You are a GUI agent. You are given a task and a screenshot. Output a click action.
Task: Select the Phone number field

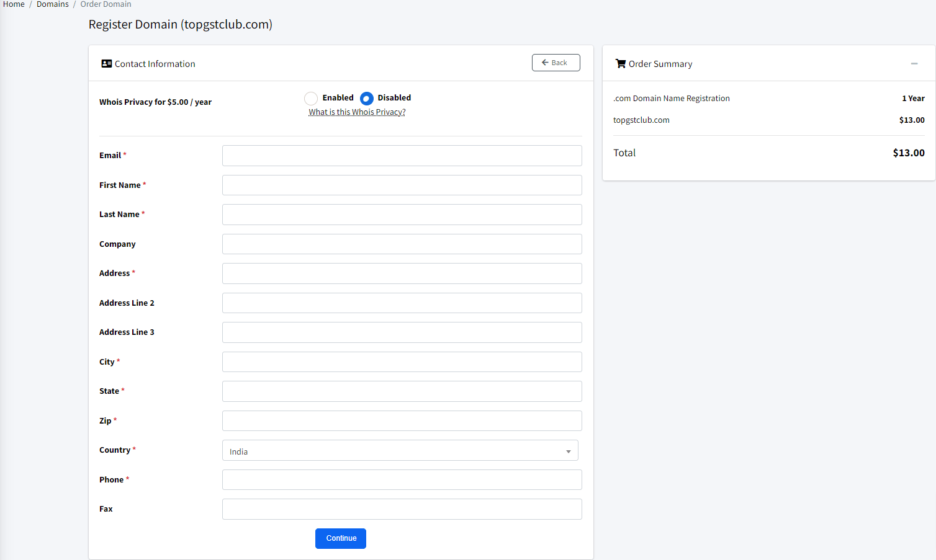point(402,479)
